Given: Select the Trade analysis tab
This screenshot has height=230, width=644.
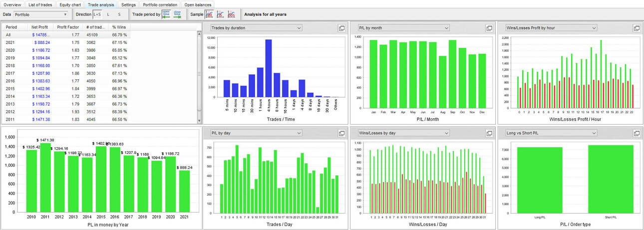Looking at the screenshot, I should (100, 4).
